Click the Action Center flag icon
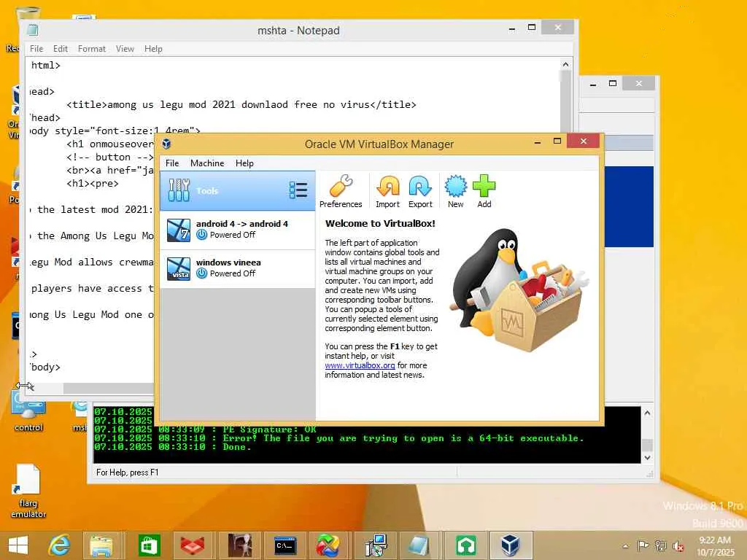This screenshot has width=747, height=560. pos(642,545)
